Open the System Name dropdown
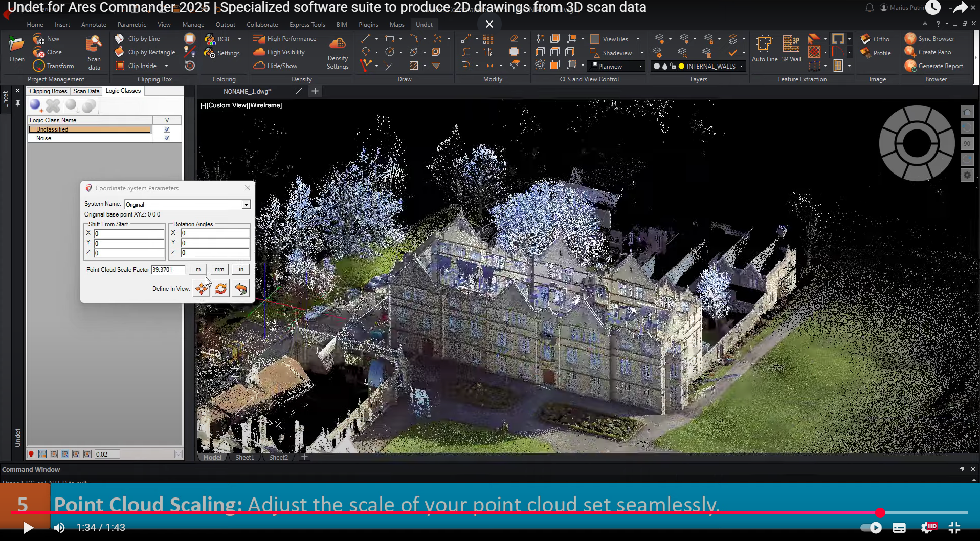This screenshot has width=980, height=541. coord(246,204)
